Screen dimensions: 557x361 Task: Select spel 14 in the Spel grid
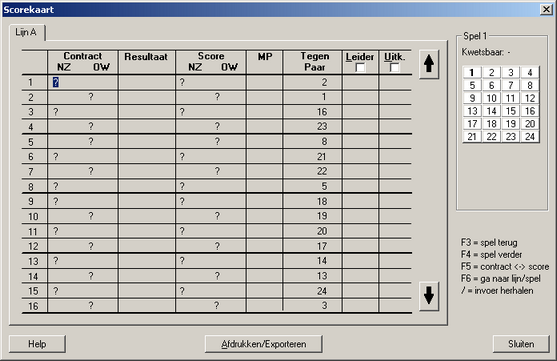coord(492,111)
